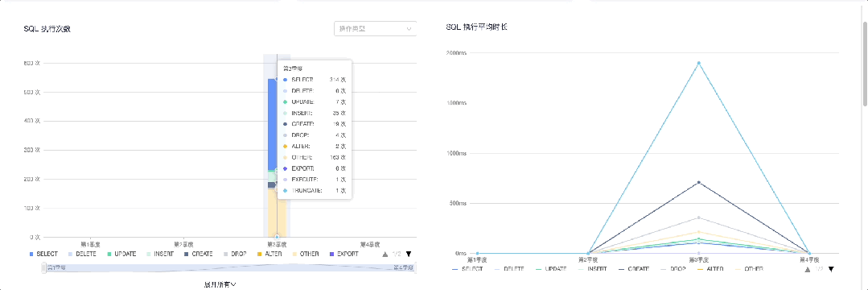Click the quarter range slider band
868x290 pixels.
[x=230, y=267]
